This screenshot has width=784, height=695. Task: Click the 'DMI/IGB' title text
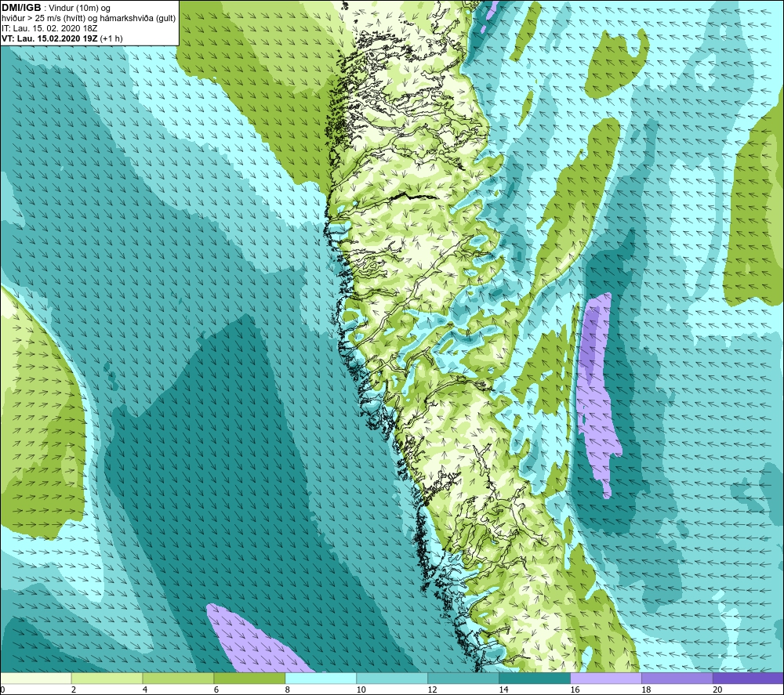[21, 8]
